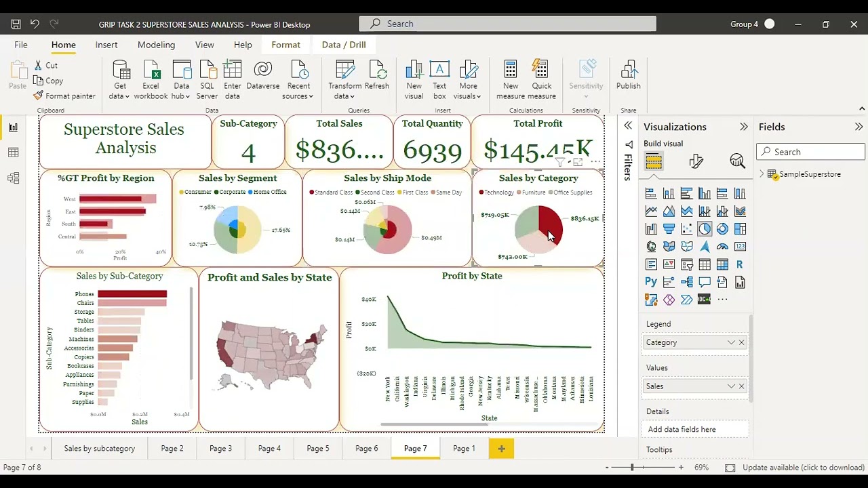Collapse the Visualizations pane

pyautogui.click(x=744, y=127)
